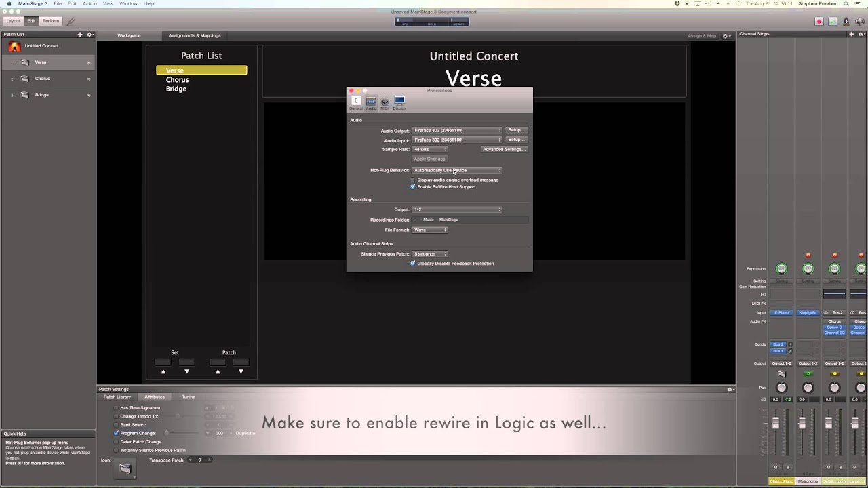
Task: Open File Format Wave dropdown
Action: 430,230
